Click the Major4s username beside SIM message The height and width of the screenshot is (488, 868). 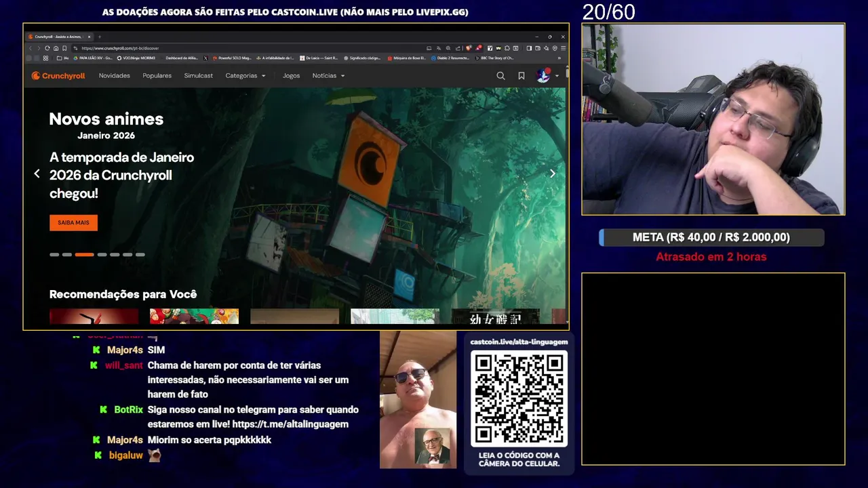point(125,350)
